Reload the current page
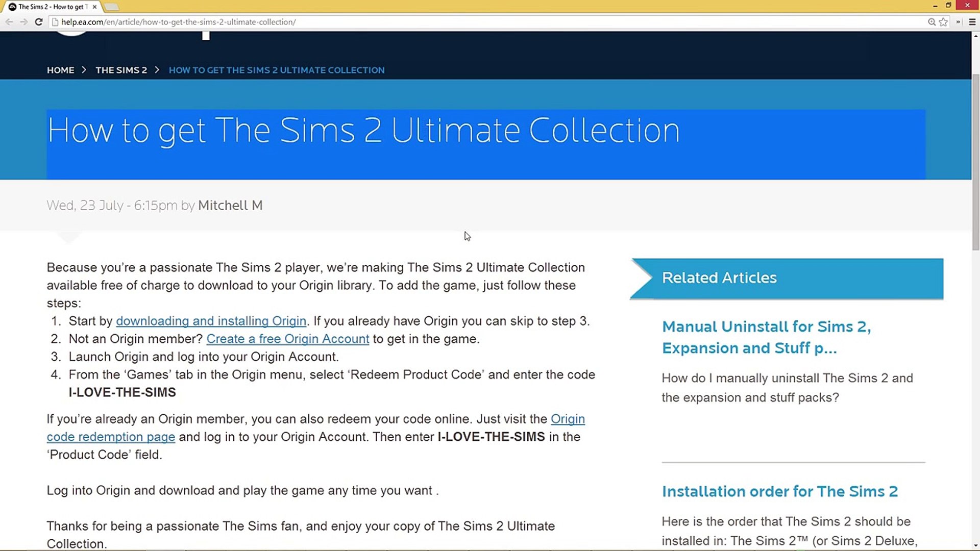The image size is (980, 551). pyautogui.click(x=39, y=22)
